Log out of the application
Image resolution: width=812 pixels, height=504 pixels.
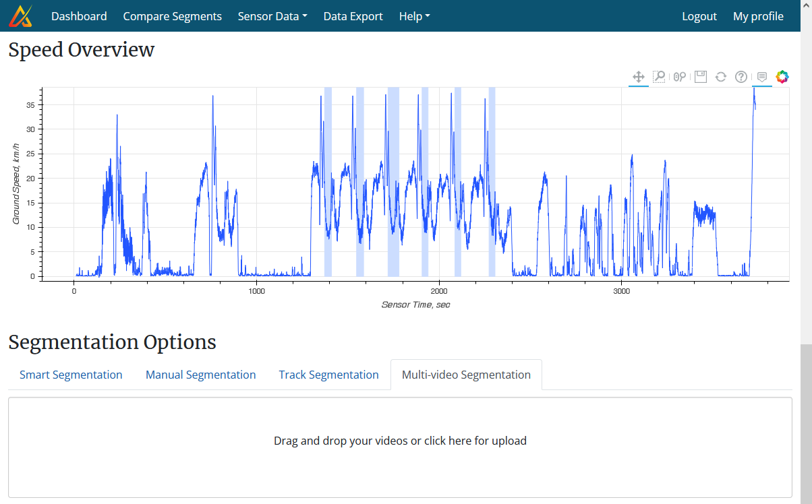click(x=699, y=15)
